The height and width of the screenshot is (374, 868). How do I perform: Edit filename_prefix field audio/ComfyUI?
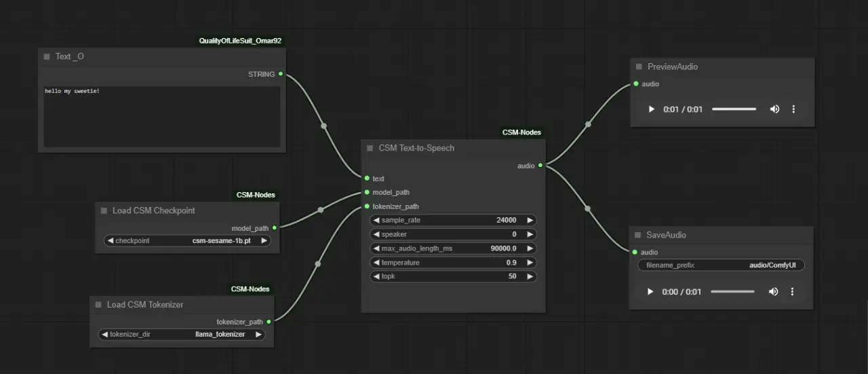click(x=721, y=265)
